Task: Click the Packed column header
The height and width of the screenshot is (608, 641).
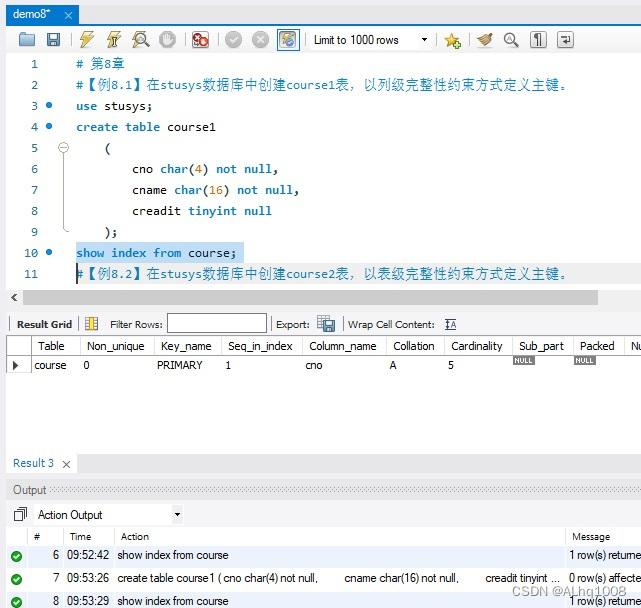Action: [x=598, y=346]
